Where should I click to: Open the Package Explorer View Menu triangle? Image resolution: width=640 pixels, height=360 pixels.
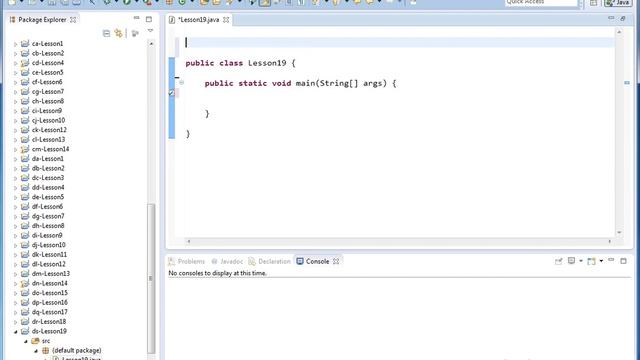pos(150,31)
